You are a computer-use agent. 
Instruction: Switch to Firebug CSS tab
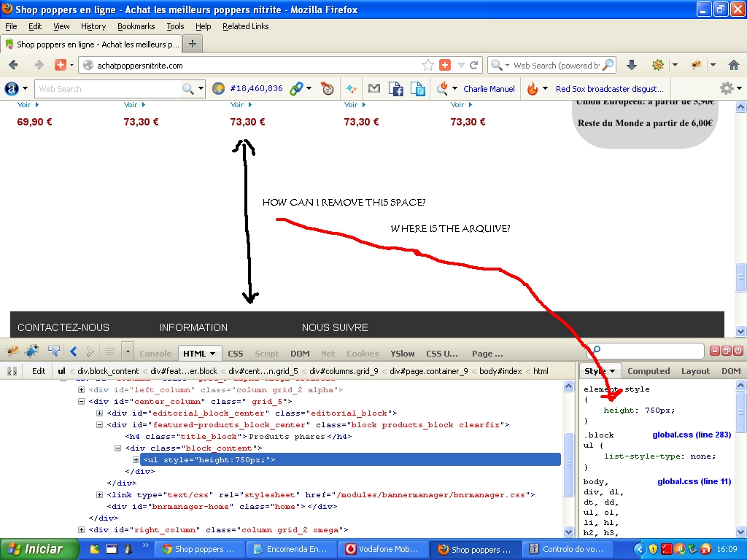tap(236, 354)
